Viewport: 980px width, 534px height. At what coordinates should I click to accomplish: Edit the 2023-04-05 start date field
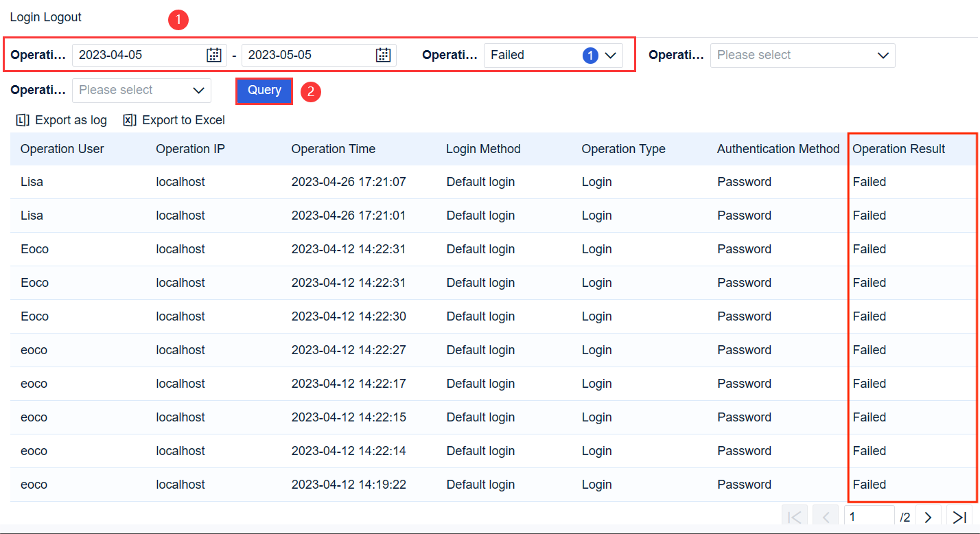[137, 55]
